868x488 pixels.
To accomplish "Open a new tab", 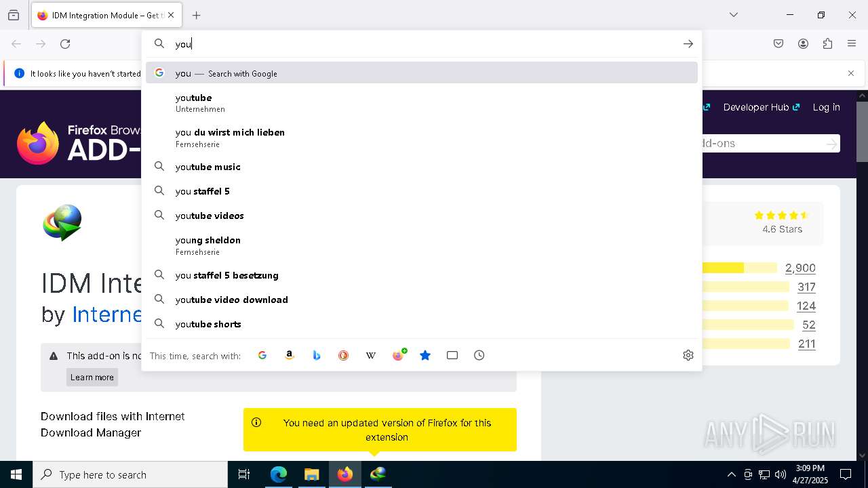I will click(x=197, y=15).
